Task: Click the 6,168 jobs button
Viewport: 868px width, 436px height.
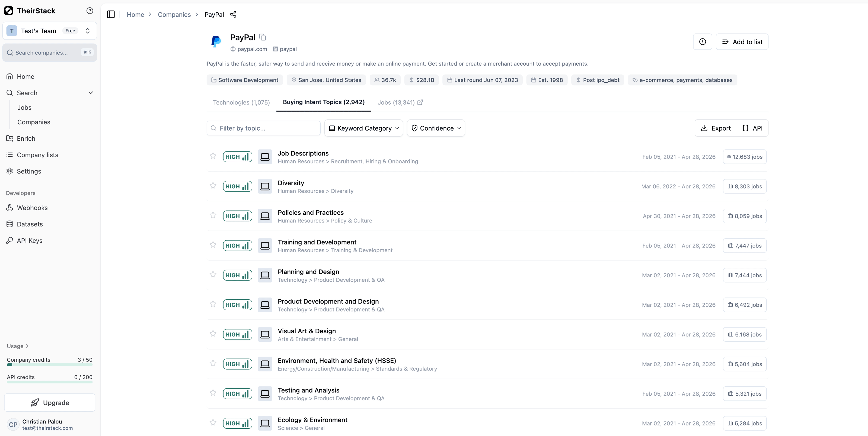Action: (x=745, y=335)
